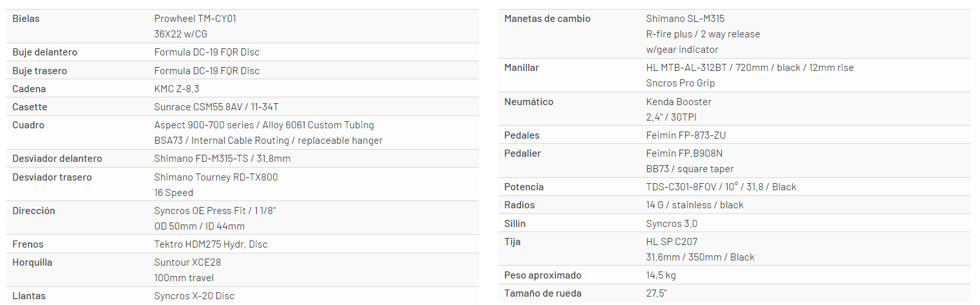Click the Syncros 3.0 saddle value
The image size is (980, 305).
pos(672,224)
